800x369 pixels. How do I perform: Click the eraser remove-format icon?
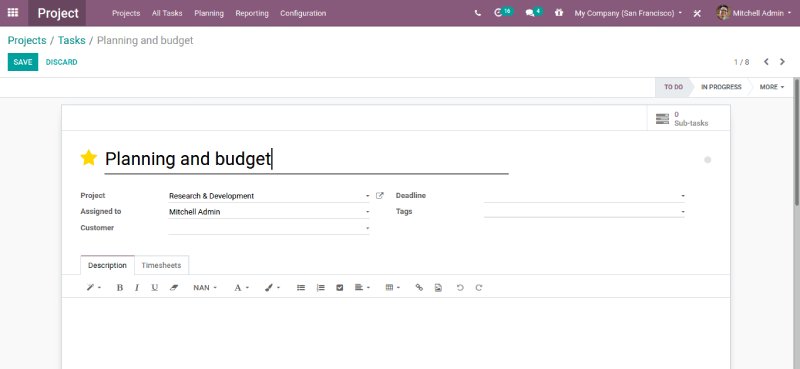[174, 287]
